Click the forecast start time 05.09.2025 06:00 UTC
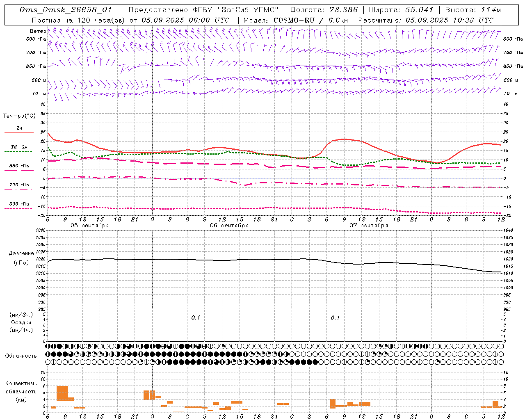This screenshot has height=420, width=525. [x=185, y=20]
